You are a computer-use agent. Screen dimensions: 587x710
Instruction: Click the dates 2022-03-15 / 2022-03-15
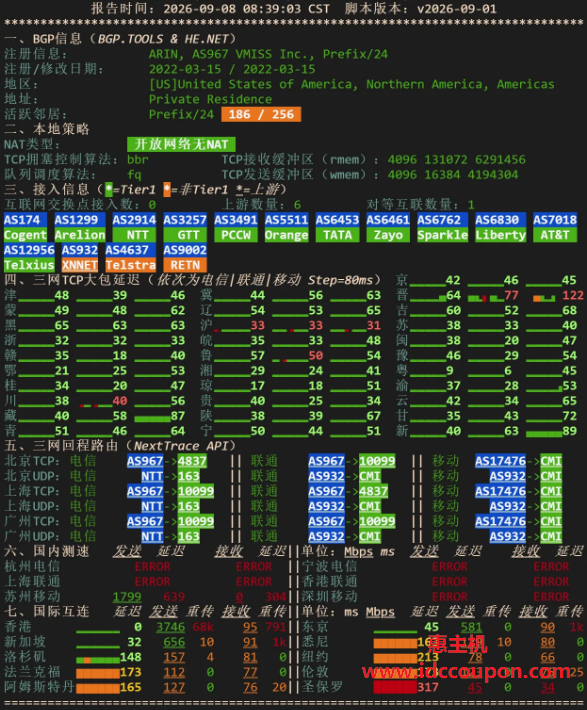pyautogui.click(x=232, y=69)
